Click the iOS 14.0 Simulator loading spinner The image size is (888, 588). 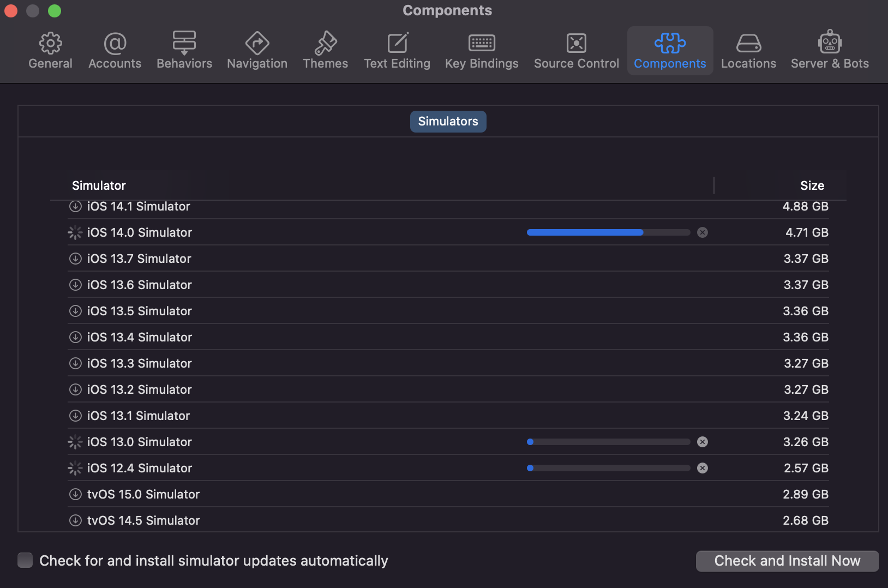tap(75, 232)
